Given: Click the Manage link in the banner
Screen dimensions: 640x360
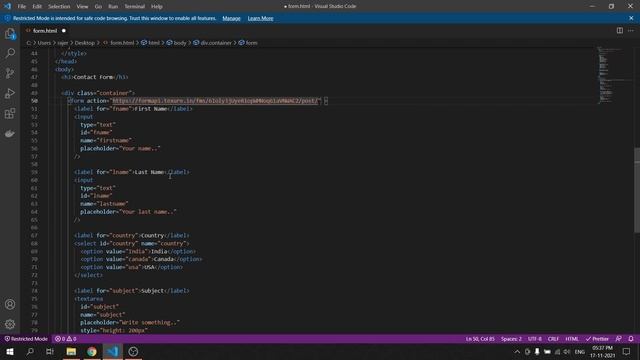Looking at the screenshot, I should tap(231, 18).
